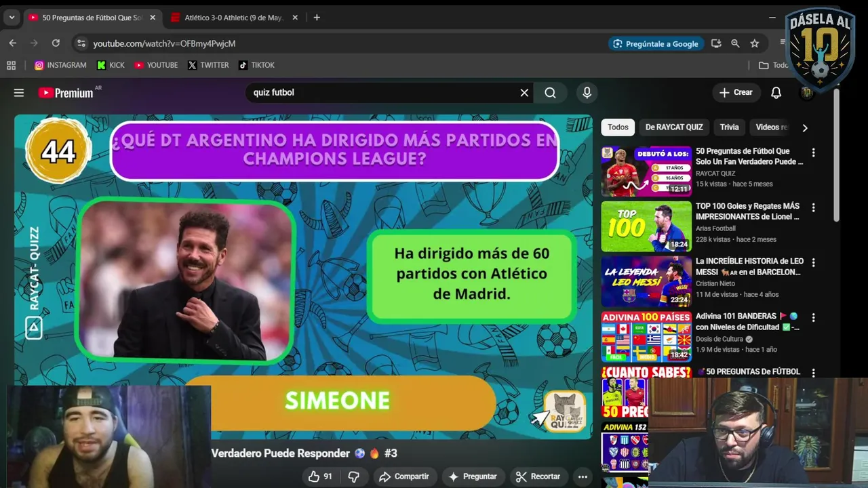Open the KICK bookmark
Viewport: 868px width, 488px height.
pyautogui.click(x=111, y=65)
